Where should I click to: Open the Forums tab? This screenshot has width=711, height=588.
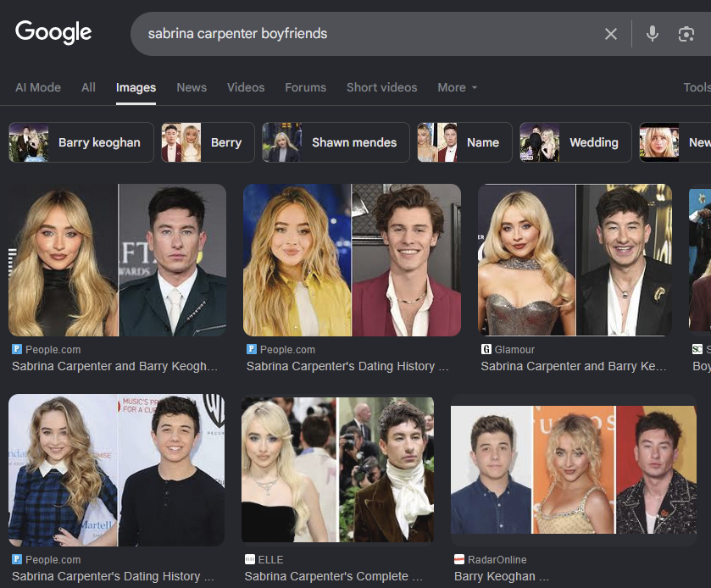click(x=306, y=87)
